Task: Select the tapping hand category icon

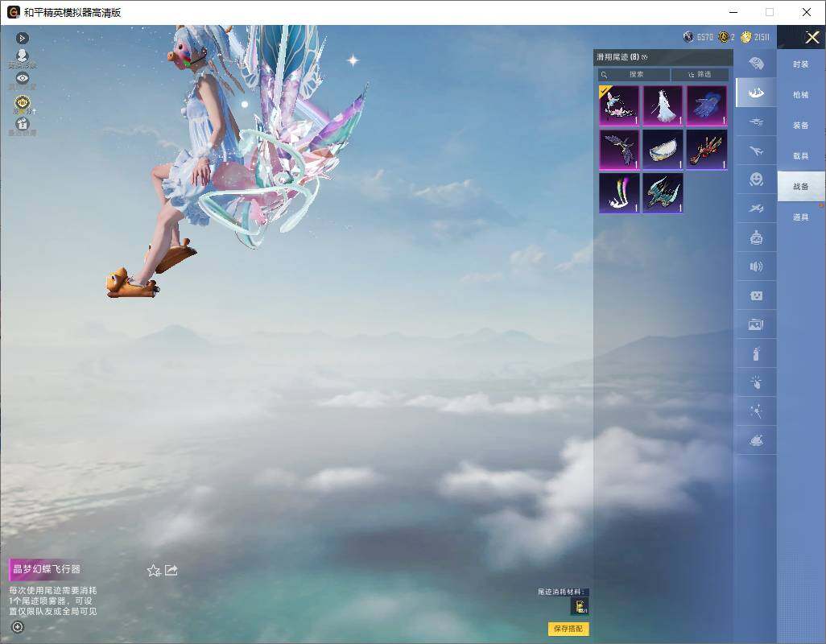Action: (756, 382)
